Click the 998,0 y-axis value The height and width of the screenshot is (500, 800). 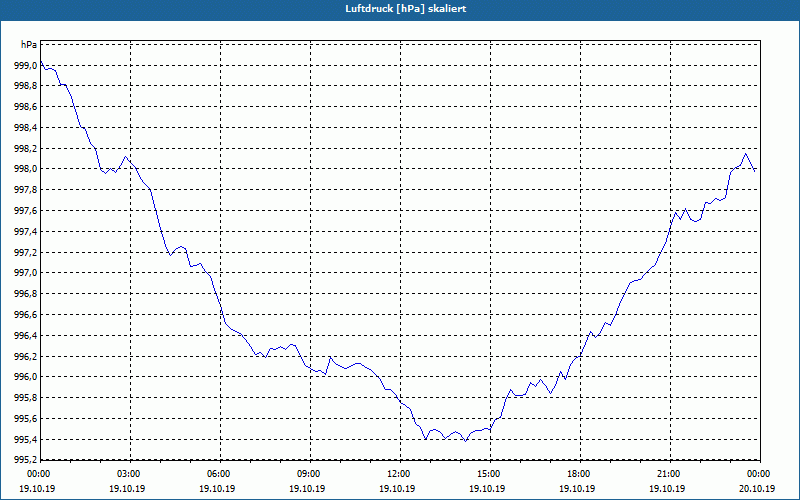25,169
